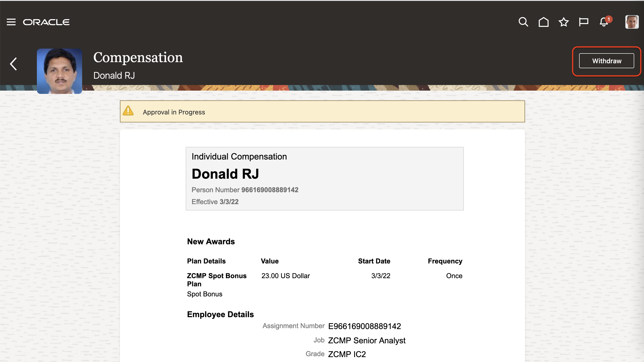Click the Individual Compensation summary box

(x=325, y=178)
